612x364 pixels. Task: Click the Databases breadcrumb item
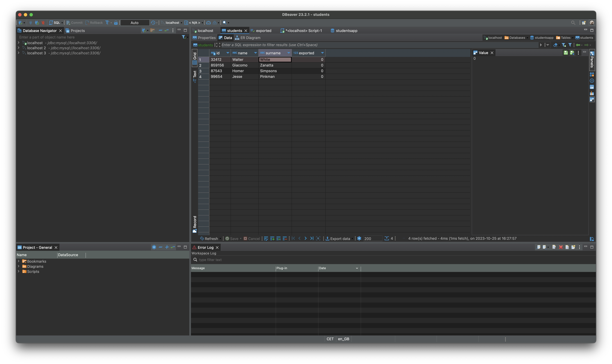tap(515, 38)
